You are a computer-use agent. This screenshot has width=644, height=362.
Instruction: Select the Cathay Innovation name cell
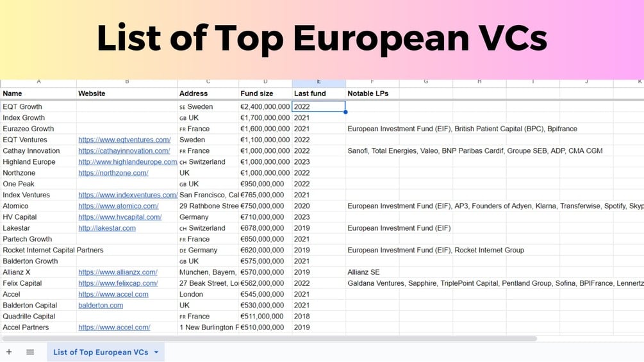tap(38, 151)
